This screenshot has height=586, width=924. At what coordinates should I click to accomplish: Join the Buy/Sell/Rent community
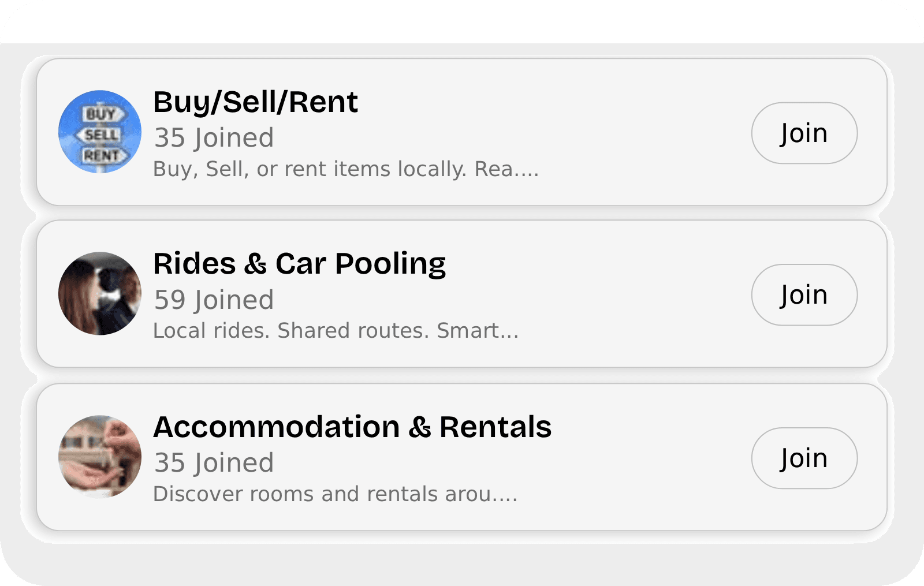click(804, 133)
